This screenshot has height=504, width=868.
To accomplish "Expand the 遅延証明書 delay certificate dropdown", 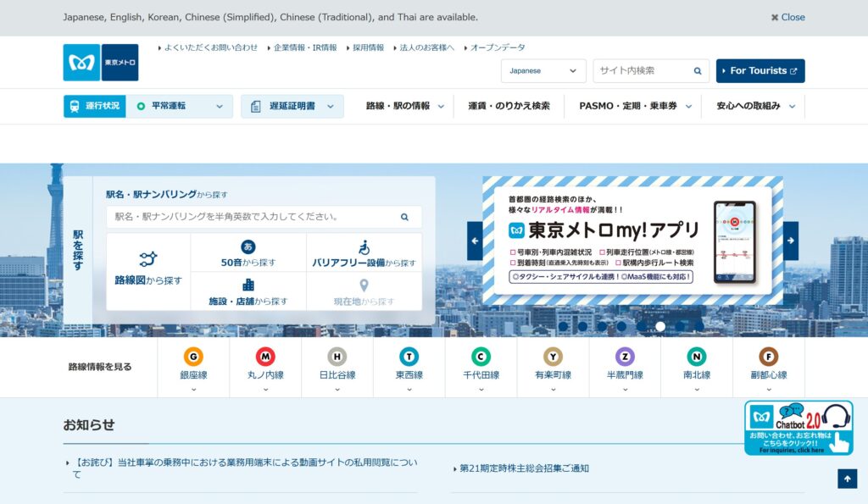I will 292,107.
